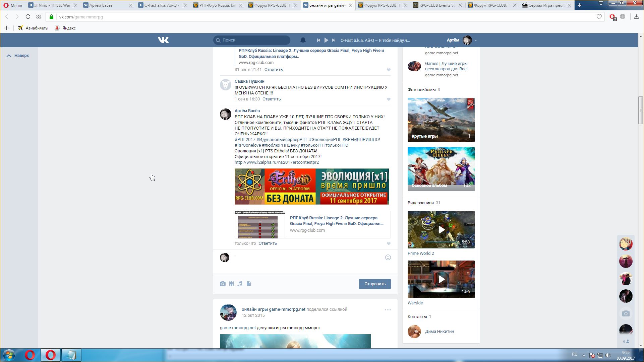This screenshot has height=362, width=644.
Task: Open the Фотоальбомы section header
Action: [421, 90]
